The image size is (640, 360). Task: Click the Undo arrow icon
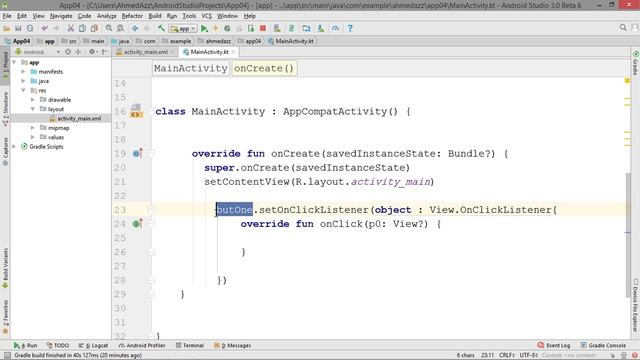(44, 29)
